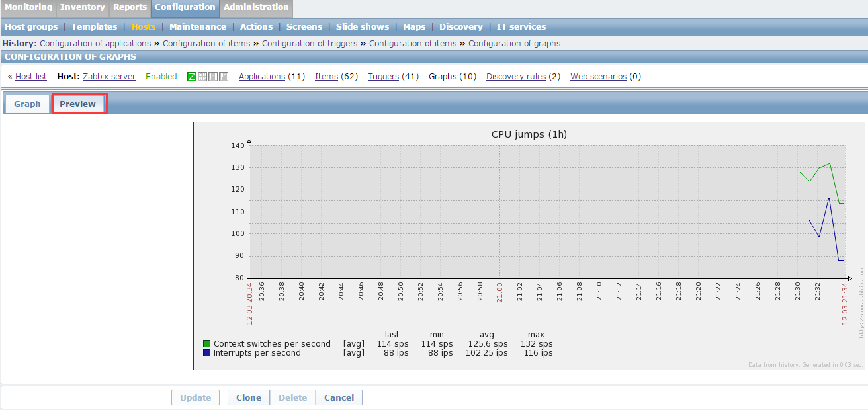Screen dimensions: 868x410
Task: Open the Slide shows submenu
Action: 363,27
